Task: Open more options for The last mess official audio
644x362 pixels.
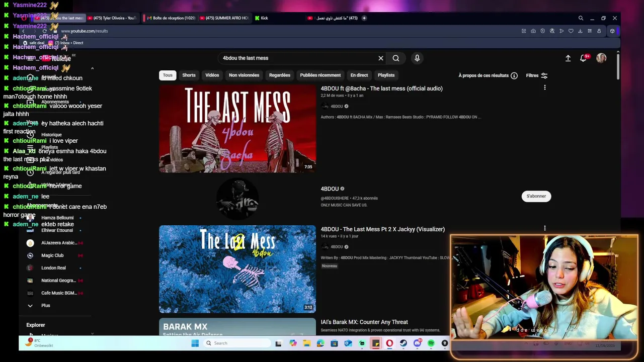Action: coord(544,88)
